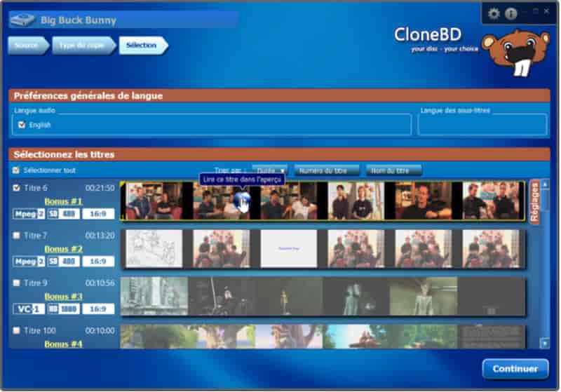Click the info icon in top bar

coord(511,13)
